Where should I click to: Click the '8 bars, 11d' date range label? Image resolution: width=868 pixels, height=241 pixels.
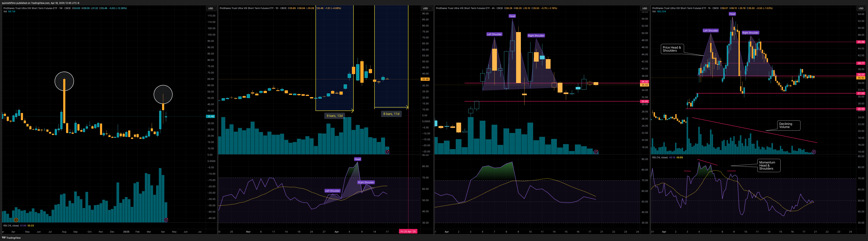(391, 114)
